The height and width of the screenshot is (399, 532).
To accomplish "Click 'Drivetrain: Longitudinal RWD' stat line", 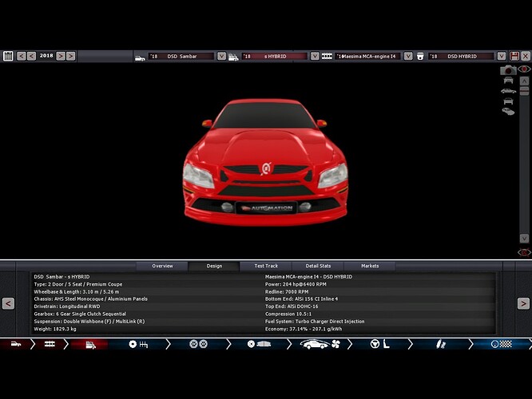I will pyautogui.click(x=67, y=306).
